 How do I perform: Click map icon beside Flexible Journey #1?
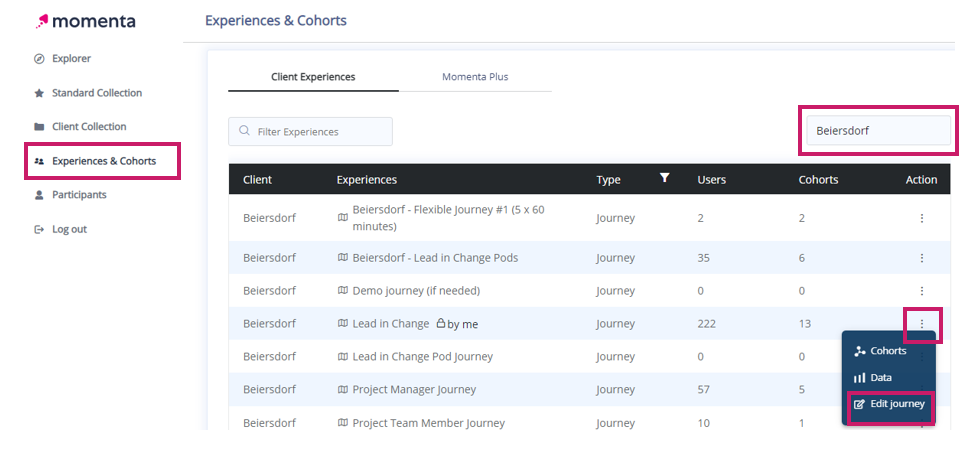point(342,218)
